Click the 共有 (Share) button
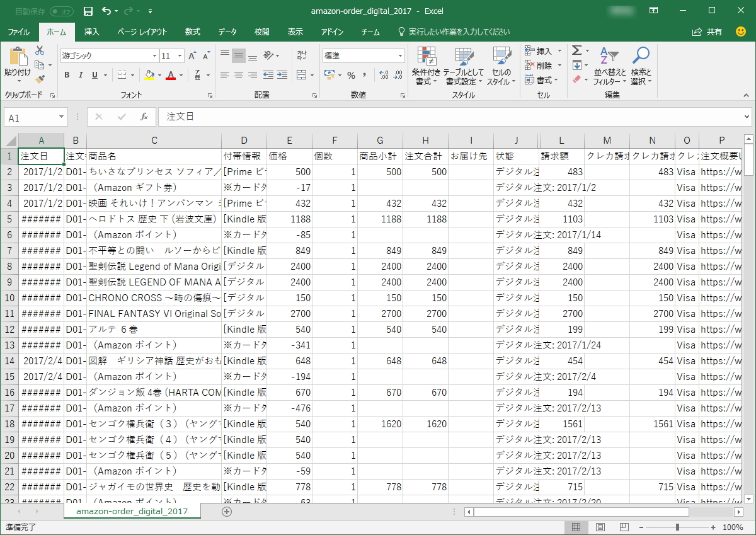Screen dimensions: 756x535 click(706, 32)
